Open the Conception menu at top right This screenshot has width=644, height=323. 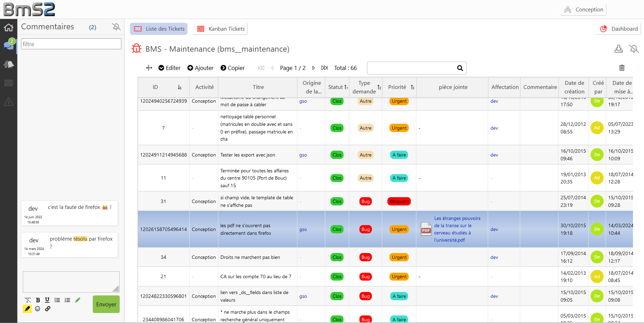point(583,10)
